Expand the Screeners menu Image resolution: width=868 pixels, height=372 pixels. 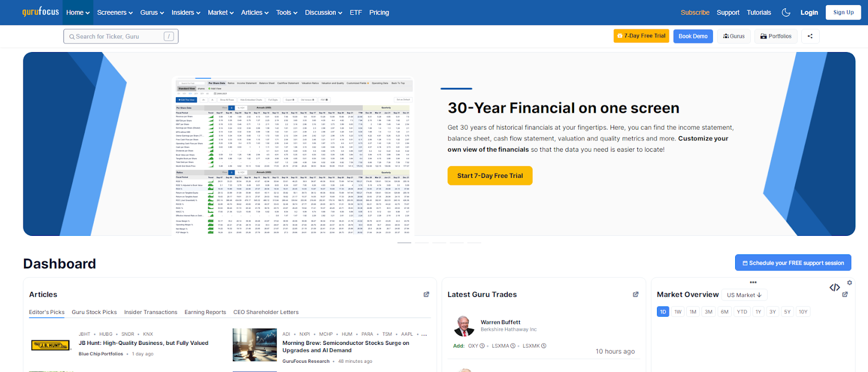pos(115,12)
